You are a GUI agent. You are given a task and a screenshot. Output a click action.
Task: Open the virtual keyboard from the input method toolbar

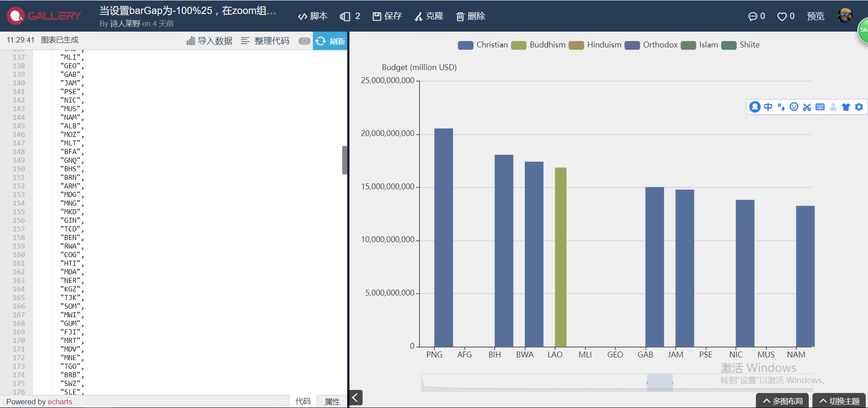pyautogui.click(x=820, y=107)
